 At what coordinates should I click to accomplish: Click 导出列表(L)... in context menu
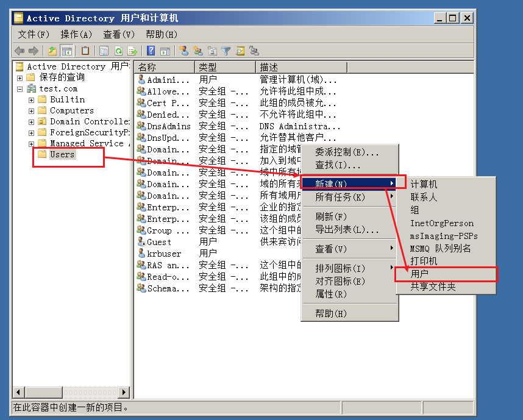349,229
